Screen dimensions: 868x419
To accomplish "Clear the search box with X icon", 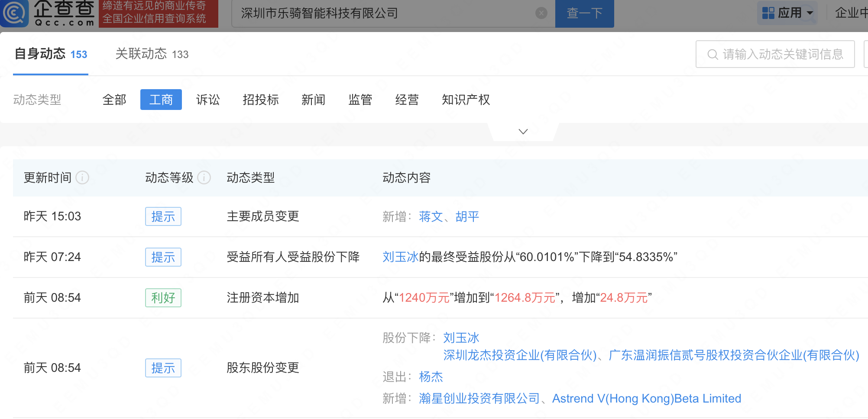I will coord(541,13).
